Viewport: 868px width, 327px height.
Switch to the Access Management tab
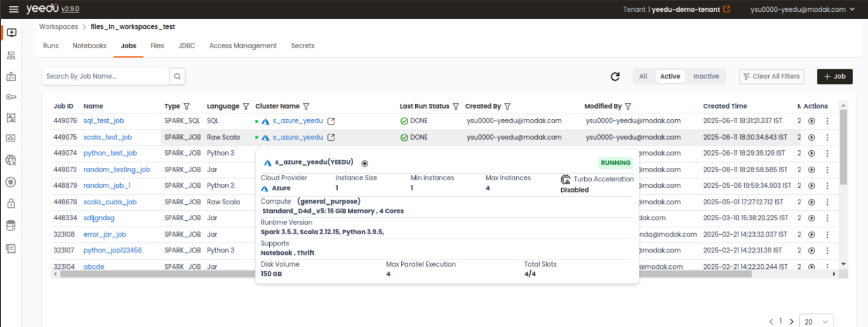[243, 46]
